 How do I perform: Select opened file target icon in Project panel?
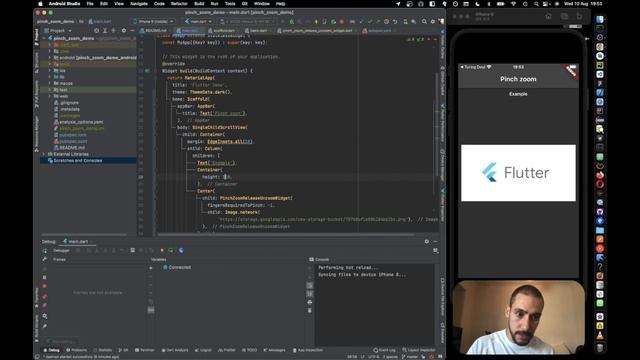96,31
